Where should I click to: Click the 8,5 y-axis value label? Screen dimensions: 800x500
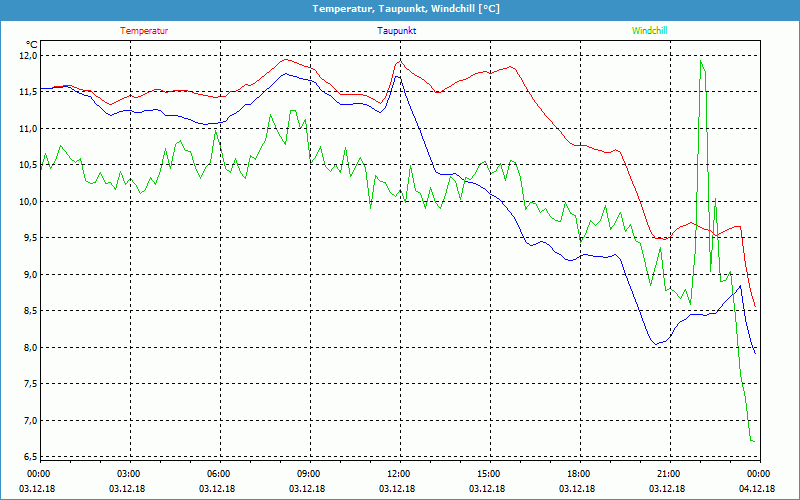24,311
